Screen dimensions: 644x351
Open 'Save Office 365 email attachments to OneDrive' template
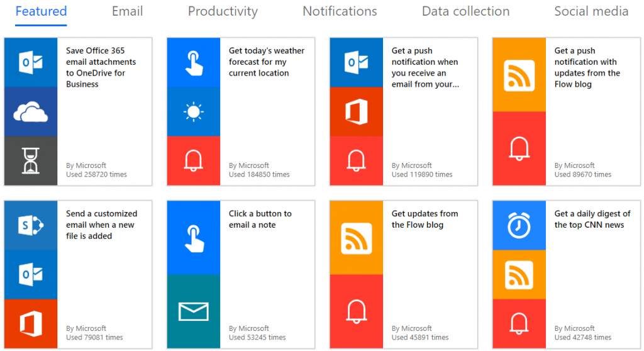[x=101, y=67]
